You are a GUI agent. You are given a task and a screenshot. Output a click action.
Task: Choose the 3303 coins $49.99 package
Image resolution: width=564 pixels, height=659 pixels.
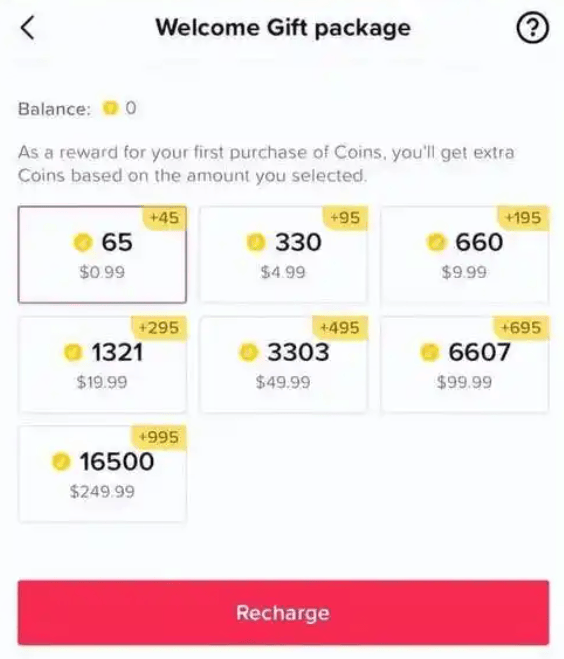tap(283, 364)
